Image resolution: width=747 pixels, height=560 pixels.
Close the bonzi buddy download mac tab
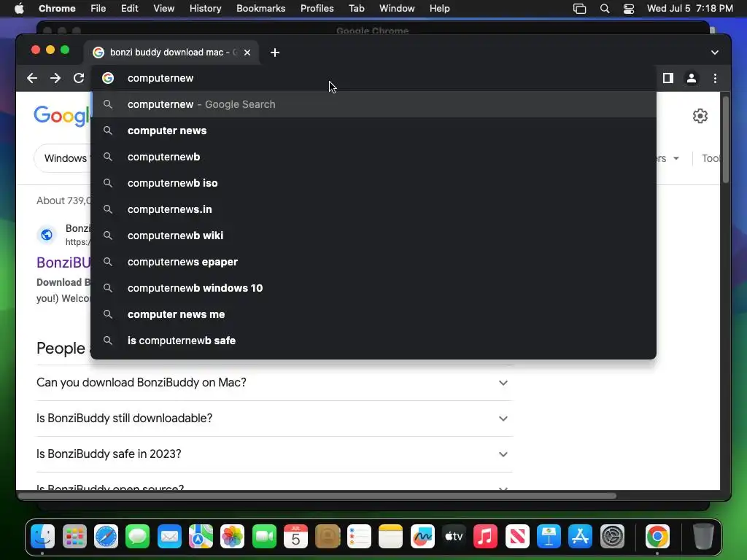click(x=247, y=52)
